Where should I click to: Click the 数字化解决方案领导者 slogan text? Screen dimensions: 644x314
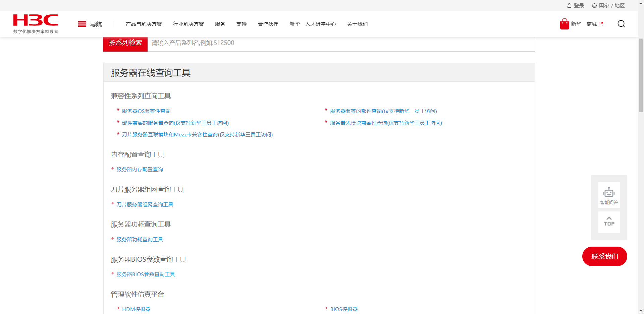click(36, 32)
